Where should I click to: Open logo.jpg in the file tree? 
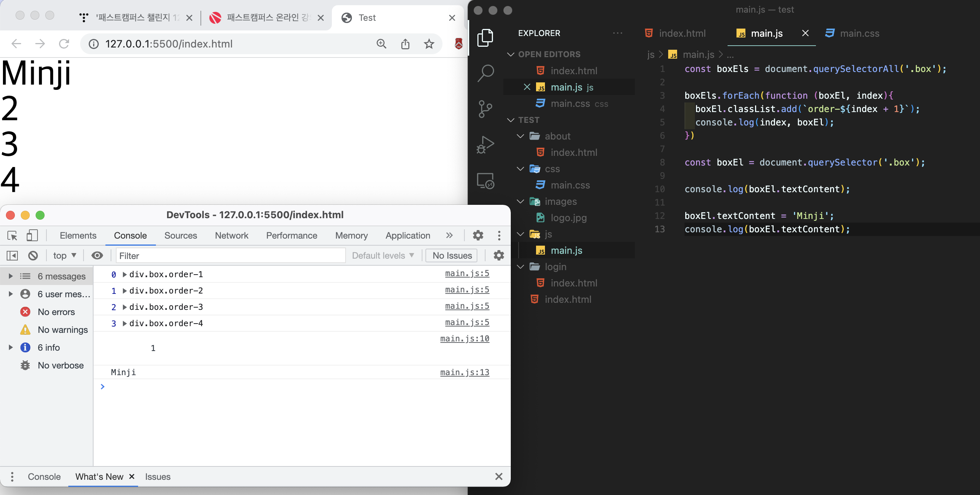(568, 218)
